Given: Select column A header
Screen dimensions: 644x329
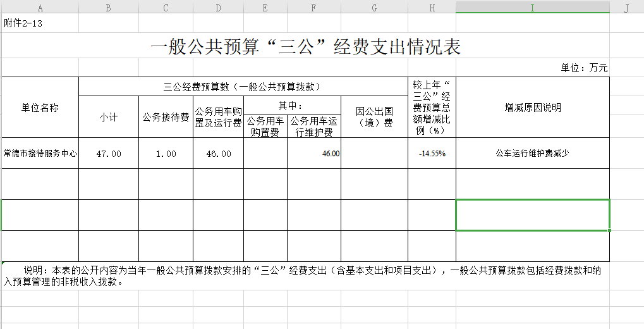Looking at the screenshot, I should tap(40, 8).
